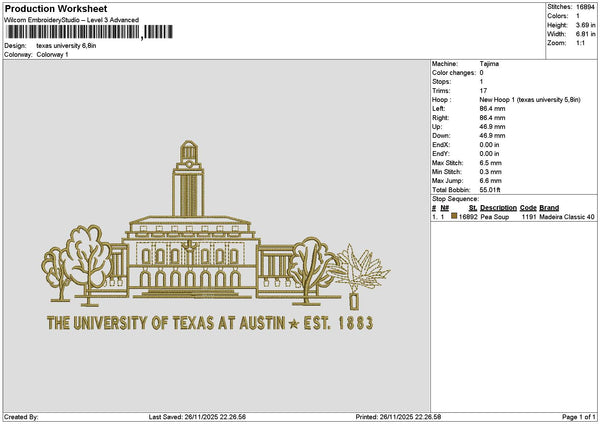Viewport: 600px width, 424px height.
Task: Click the "Printed: 26/11/2025" footer text
Action: click(x=398, y=417)
